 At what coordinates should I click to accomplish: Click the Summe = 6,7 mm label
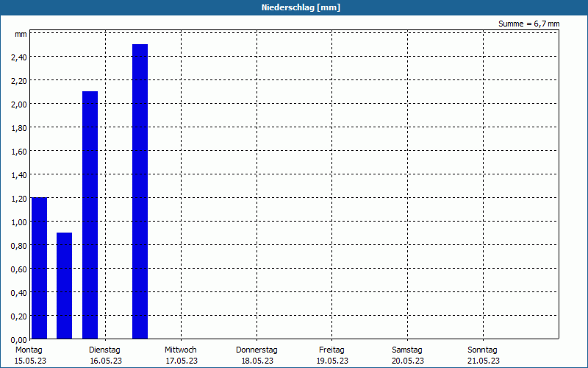[528, 24]
